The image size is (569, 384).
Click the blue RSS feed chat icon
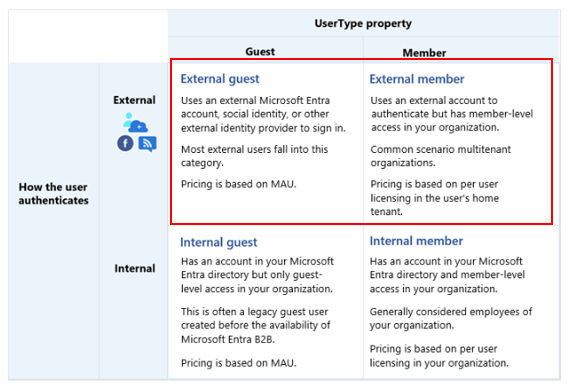point(147,144)
